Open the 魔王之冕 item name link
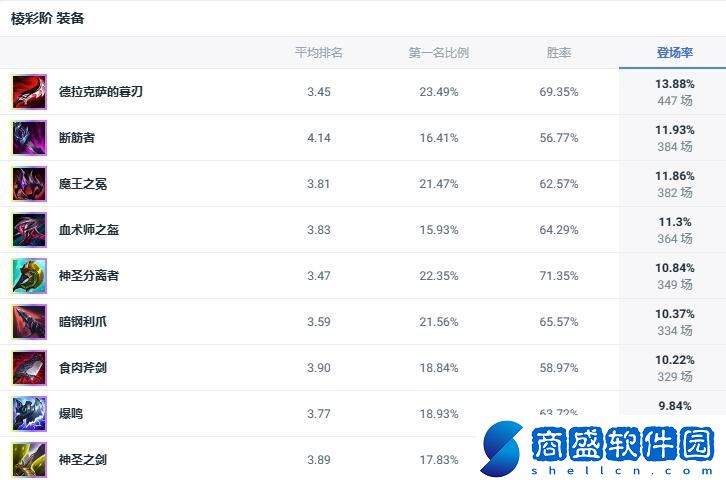Screen dimensions: 726x483 [x=83, y=184]
